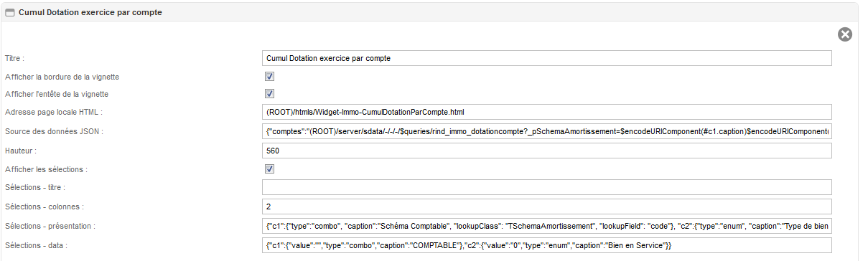This screenshot has height=261, width=868.
Task: Uncheck Afficher la bordure de la vignette
Action: click(270, 76)
